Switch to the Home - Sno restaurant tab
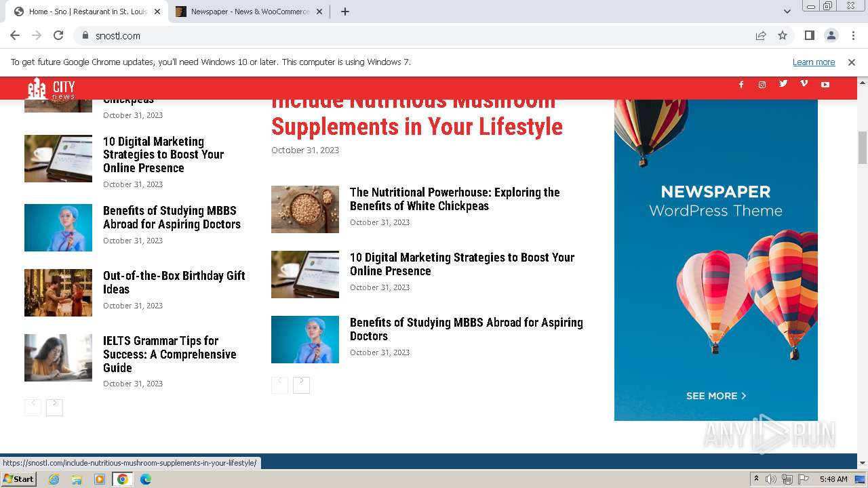 (x=87, y=12)
